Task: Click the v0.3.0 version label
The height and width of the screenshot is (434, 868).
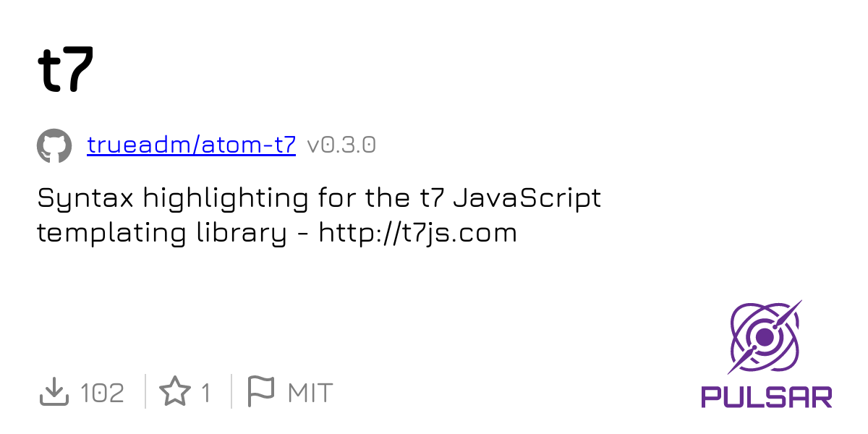Action: (x=341, y=145)
